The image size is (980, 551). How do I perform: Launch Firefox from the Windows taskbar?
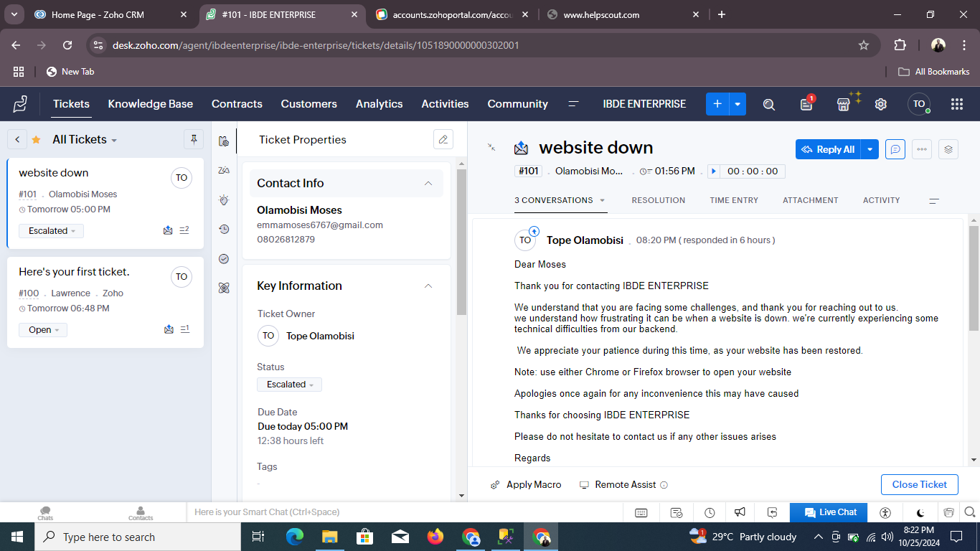tap(435, 537)
